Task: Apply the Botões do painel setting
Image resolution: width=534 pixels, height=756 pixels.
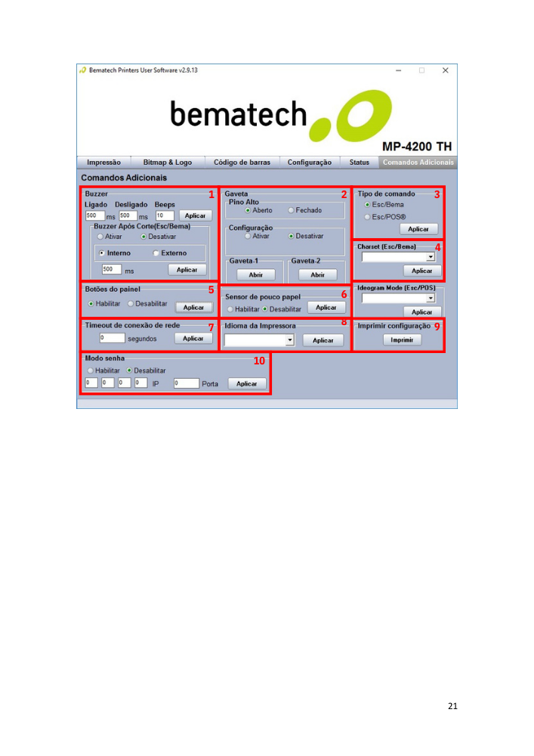Action: coord(193,307)
